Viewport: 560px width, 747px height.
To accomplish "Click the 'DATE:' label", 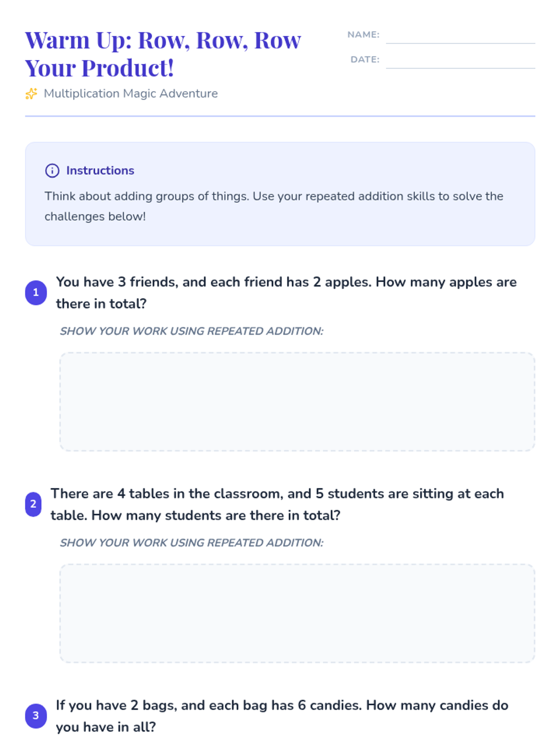I will pos(365,59).
